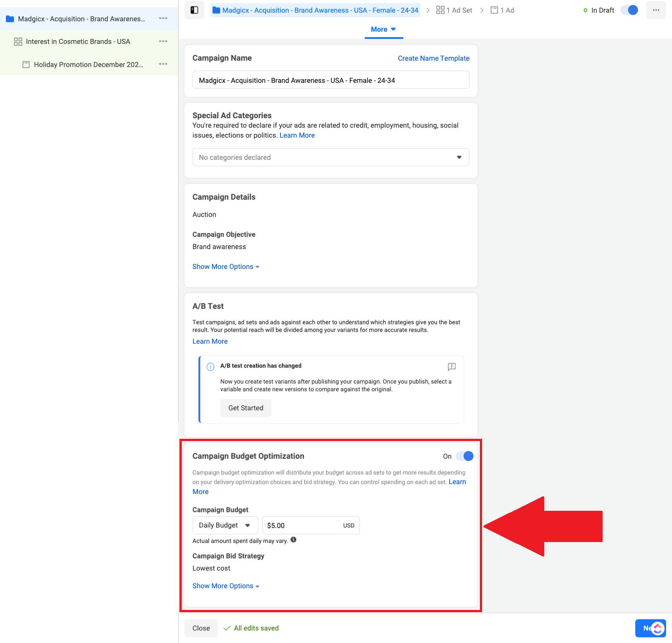Open the More dropdown tab
Viewport: 672px width, 643px height.
pyautogui.click(x=383, y=29)
